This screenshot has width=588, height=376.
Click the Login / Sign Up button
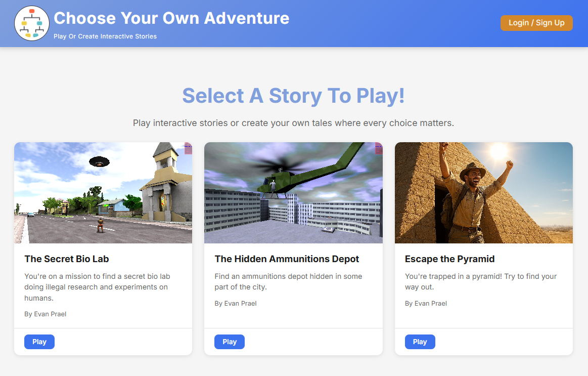pos(536,23)
